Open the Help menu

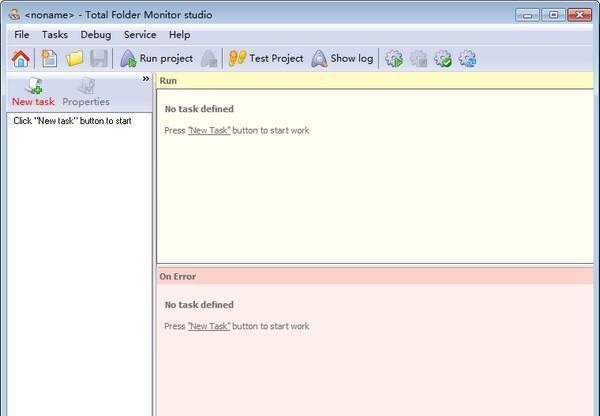coord(179,35)
